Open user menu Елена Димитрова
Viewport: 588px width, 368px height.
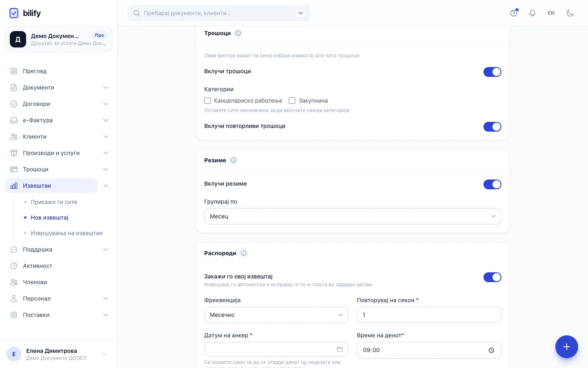pyautogui.click(x=58, y=354)
